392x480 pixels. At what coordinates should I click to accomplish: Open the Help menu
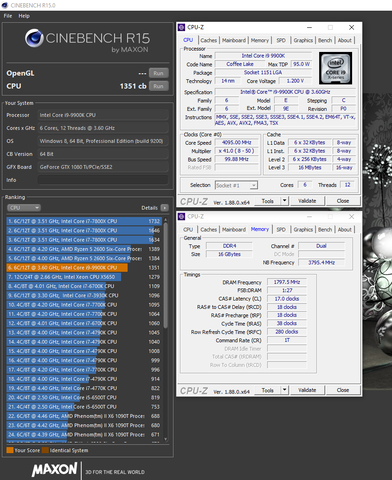[24, 16]
